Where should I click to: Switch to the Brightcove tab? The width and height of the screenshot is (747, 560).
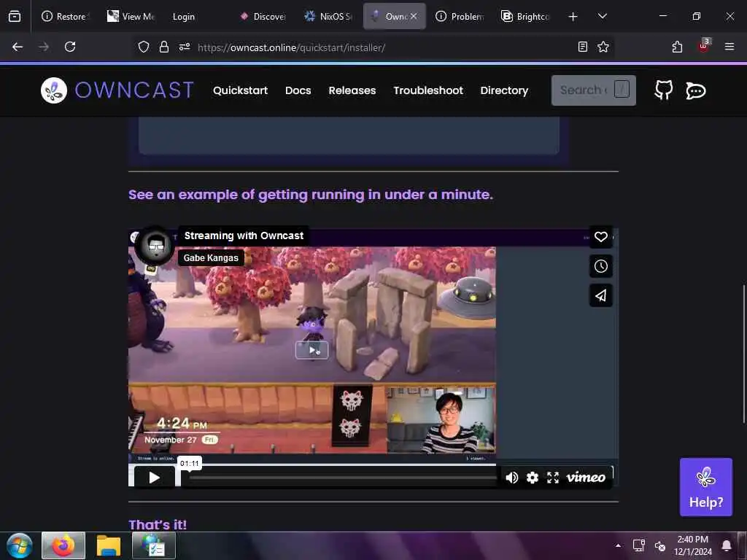point(525,17)
